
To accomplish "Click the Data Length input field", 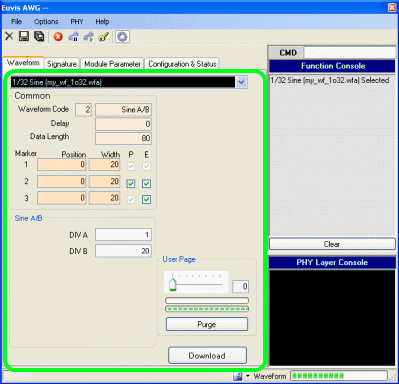I will pyautogui.click(x=123, y=138).
